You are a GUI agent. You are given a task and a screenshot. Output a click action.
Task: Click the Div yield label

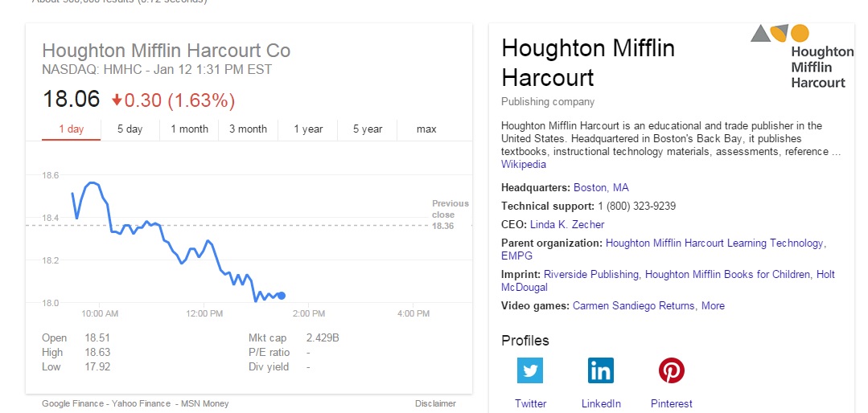coord(269,366)
